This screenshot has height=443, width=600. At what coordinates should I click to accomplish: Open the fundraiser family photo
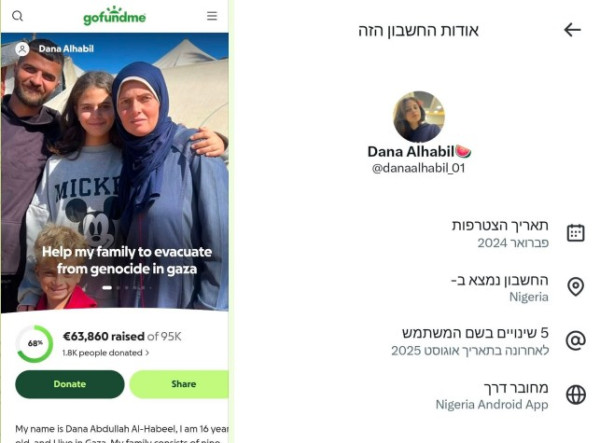point(115,172)
